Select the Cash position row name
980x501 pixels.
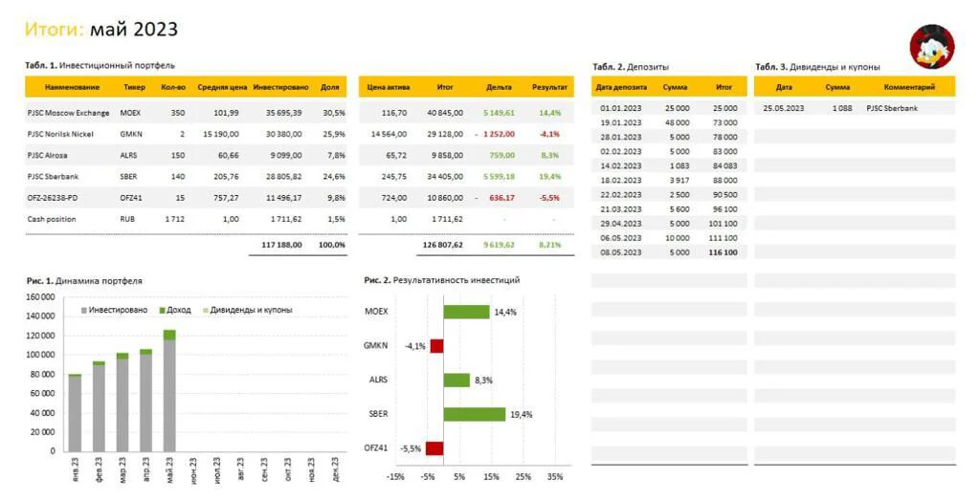[x=52, y=219]
